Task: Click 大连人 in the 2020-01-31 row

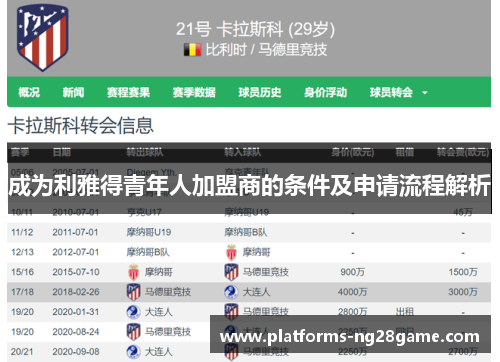Action: [x=158, y=312]
